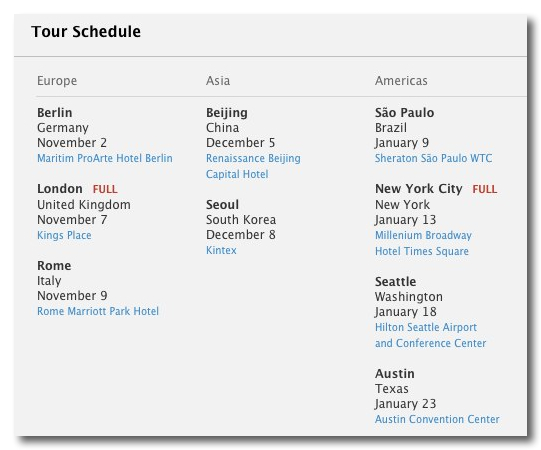Screen dimensions: 541x450
Task: Click the Seoul city name
Action: [223, 205]
